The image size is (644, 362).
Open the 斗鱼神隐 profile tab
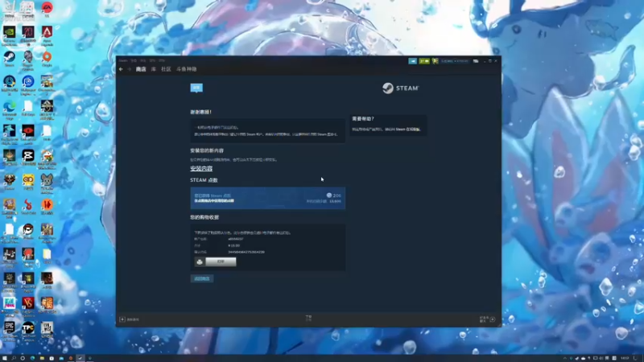click(x=187, y=69)
